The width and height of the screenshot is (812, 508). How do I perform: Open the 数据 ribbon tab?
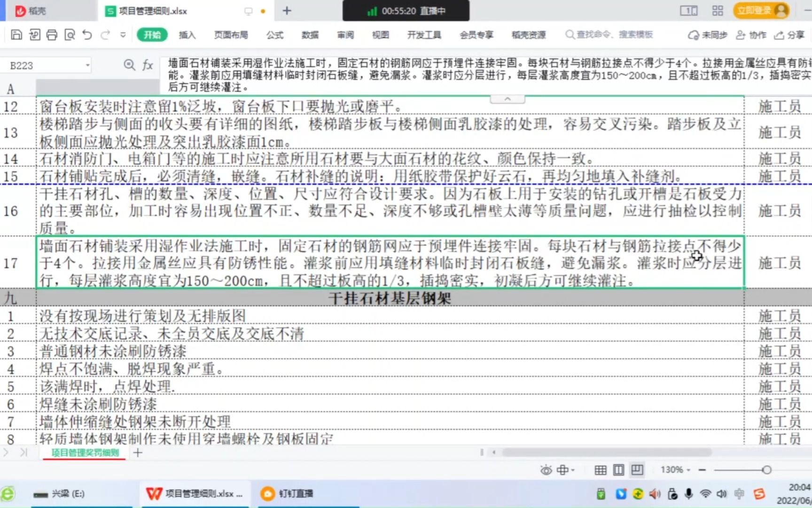click(310, 35)
